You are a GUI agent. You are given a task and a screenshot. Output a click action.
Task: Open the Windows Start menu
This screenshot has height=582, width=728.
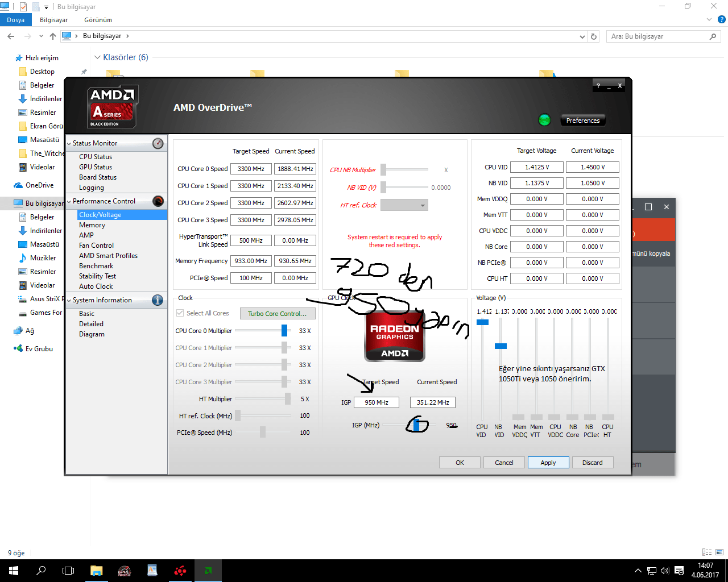[14, 571]
